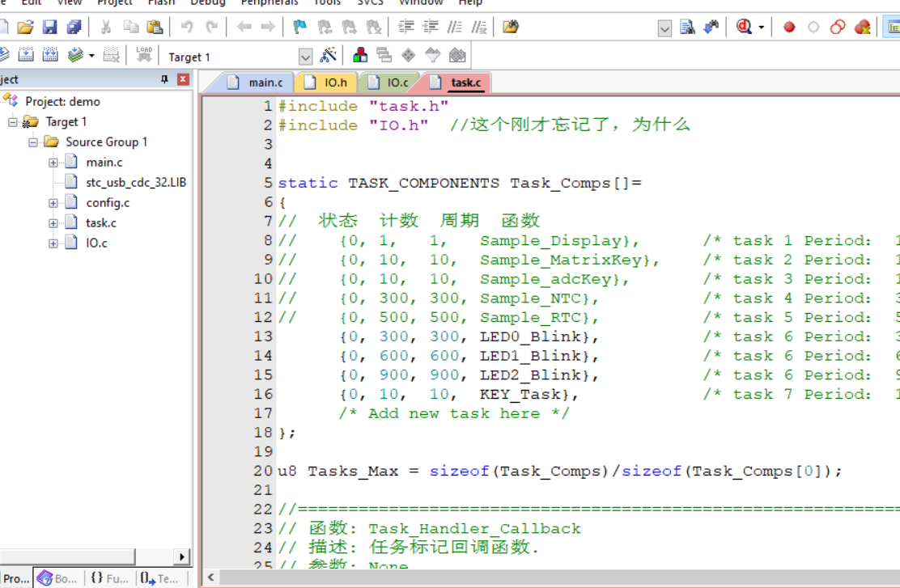Indent selected lines icon
Image resolution: width=900 pixels, height=588 pixels.
[x=406, y=27]
